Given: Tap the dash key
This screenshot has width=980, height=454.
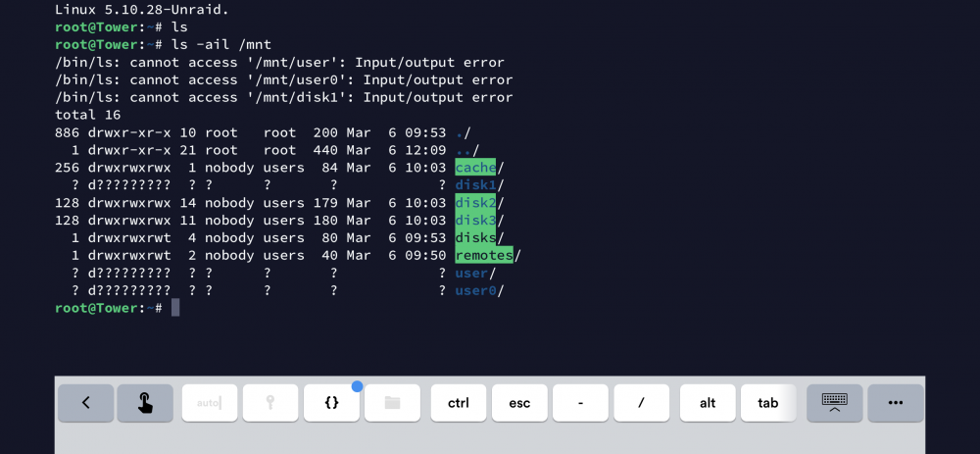Looking at the screenshot, I should [580, 403].
